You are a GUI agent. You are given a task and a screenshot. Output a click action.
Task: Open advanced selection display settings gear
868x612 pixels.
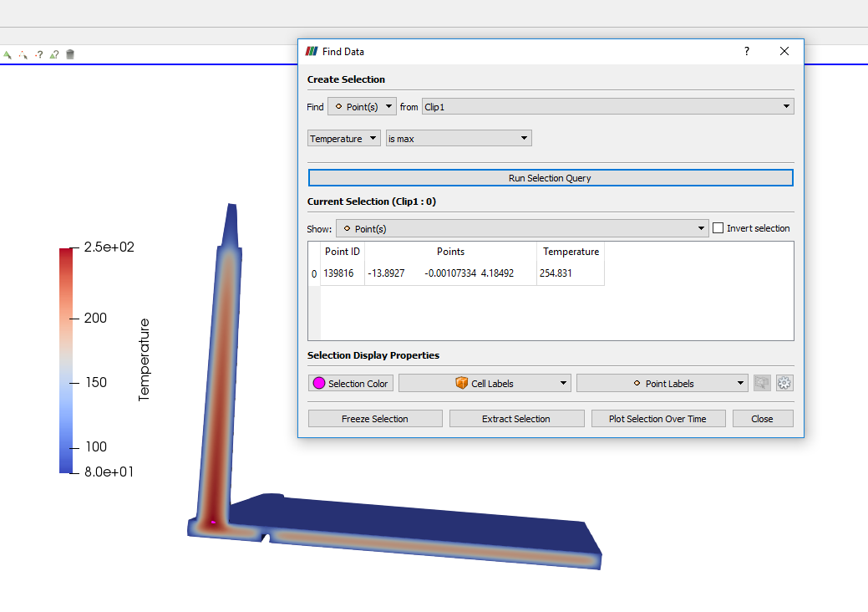(784, 382)
